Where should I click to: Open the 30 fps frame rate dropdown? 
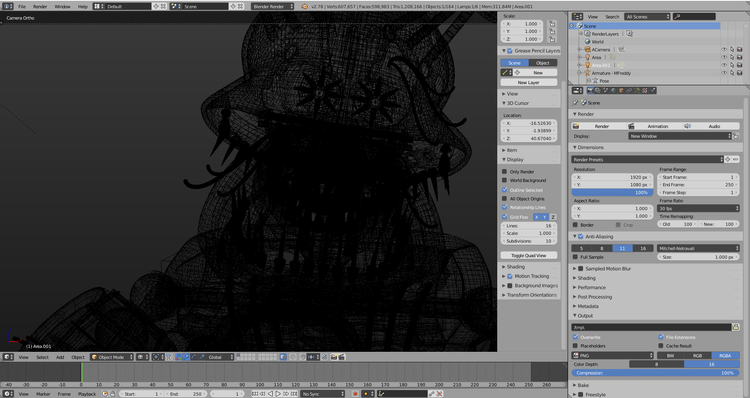(x=698, y=208)
